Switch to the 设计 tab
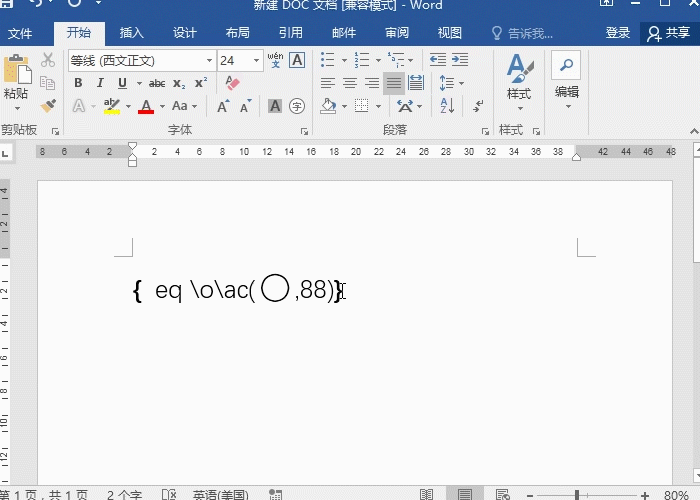This screenshot has height=500, width=700. [184, 33]
